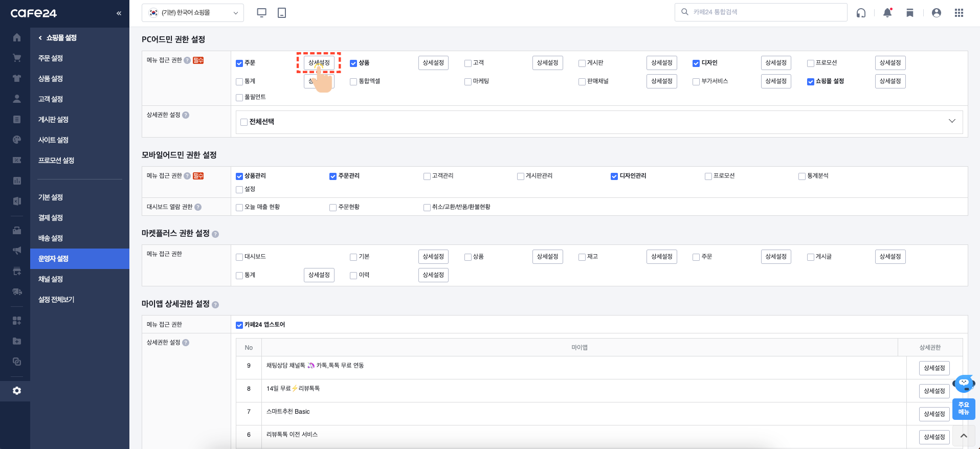Image resolution: width=980 pixels, height=449 pixels.
Task: Open the promotion coupon icon
Action: click(x=17, y=160)
